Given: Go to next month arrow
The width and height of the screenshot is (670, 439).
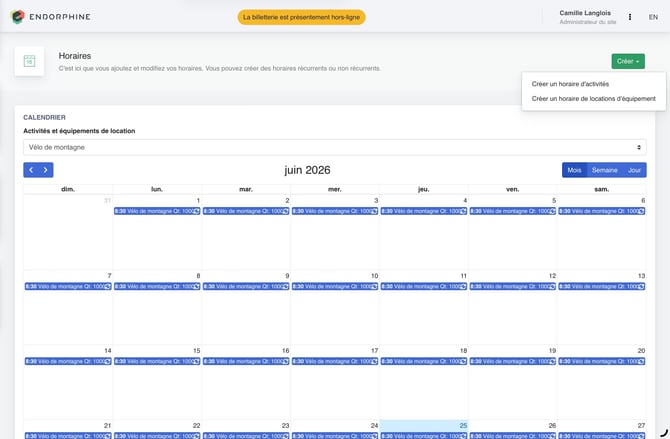Looking at the screenshot, I should pyautogui.click(x=46, y=170).
